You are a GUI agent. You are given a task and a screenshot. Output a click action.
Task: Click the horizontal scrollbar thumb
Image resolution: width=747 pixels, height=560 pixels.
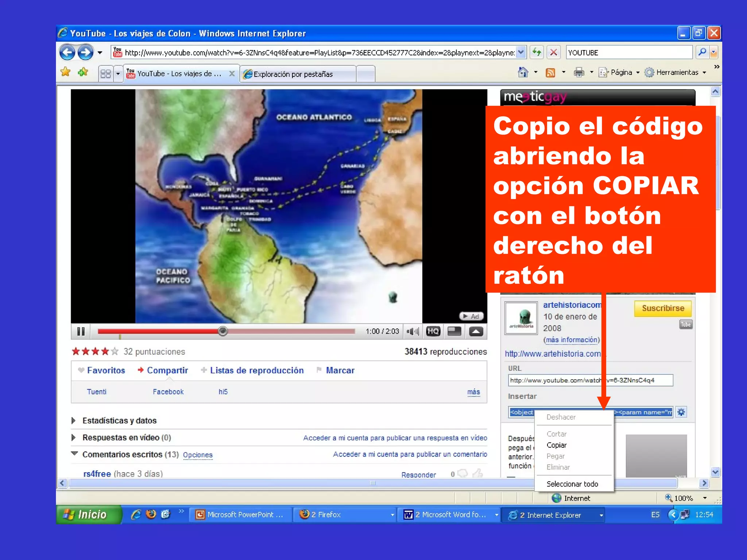pyautogui.click(x=373, y=483)
